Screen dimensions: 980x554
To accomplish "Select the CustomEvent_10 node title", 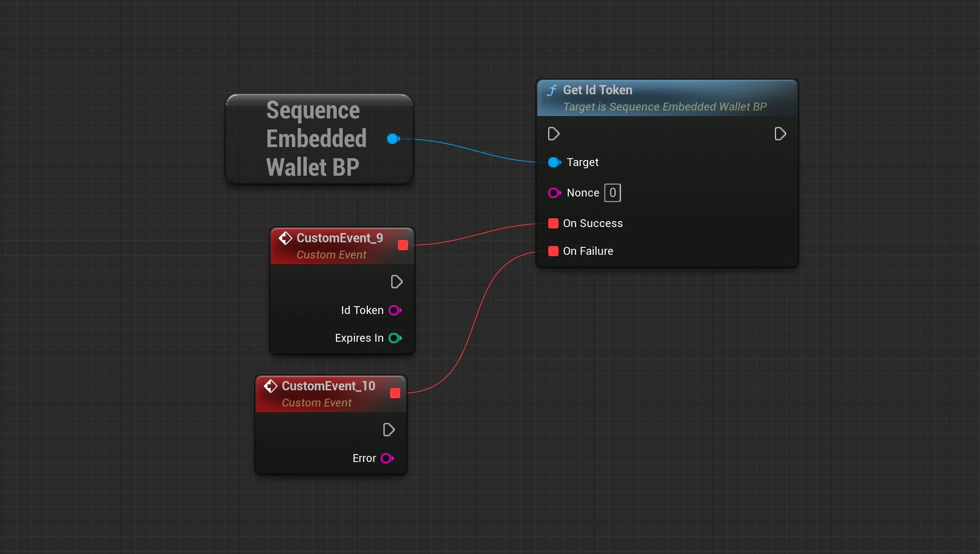I will (x=328, y=386).
